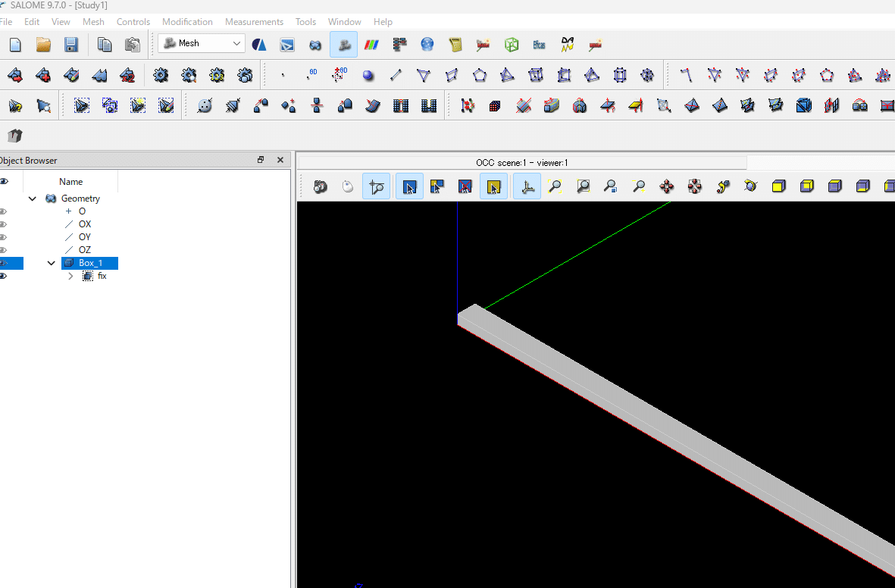Toggle visibility of OX axis
The image size is (895, 588).
[4, 224]
